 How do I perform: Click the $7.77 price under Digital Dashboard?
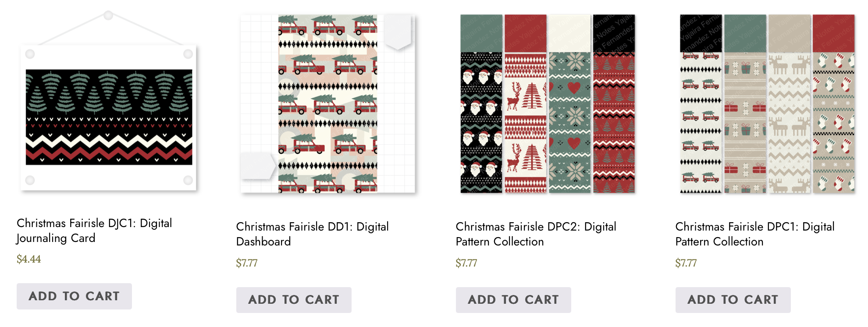click(247, 263)
